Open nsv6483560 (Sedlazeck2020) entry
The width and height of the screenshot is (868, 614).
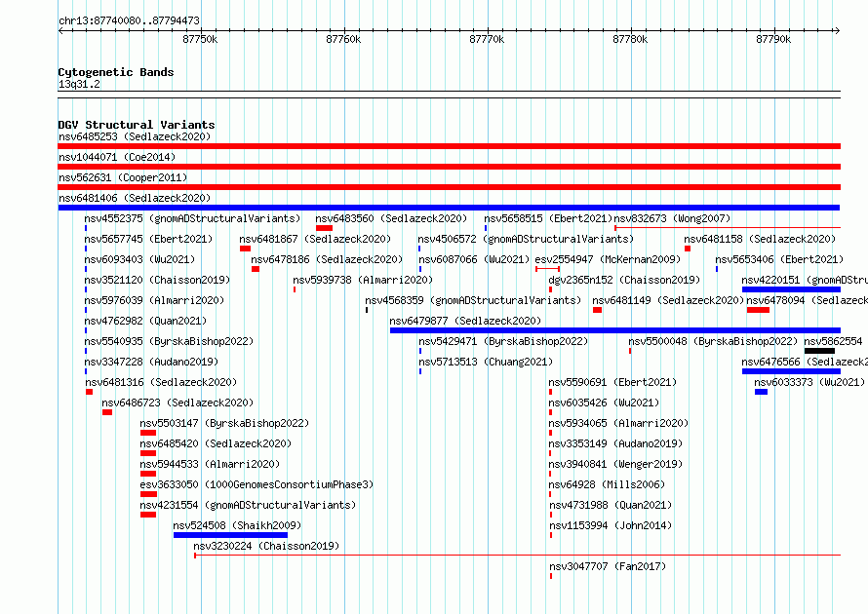(x=391, y=218)
